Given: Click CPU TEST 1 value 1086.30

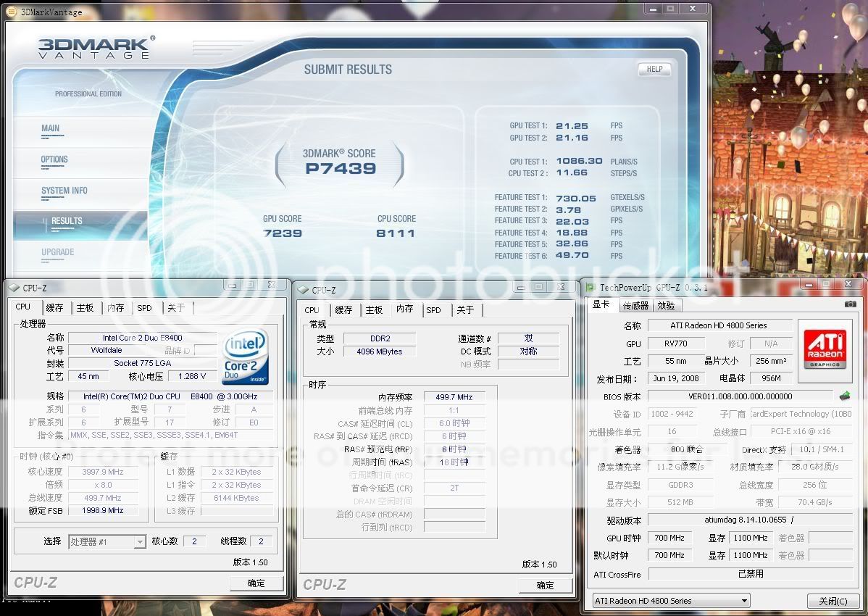Looking at the screenshot, I should pyautogui.click(x=579, y=161).
